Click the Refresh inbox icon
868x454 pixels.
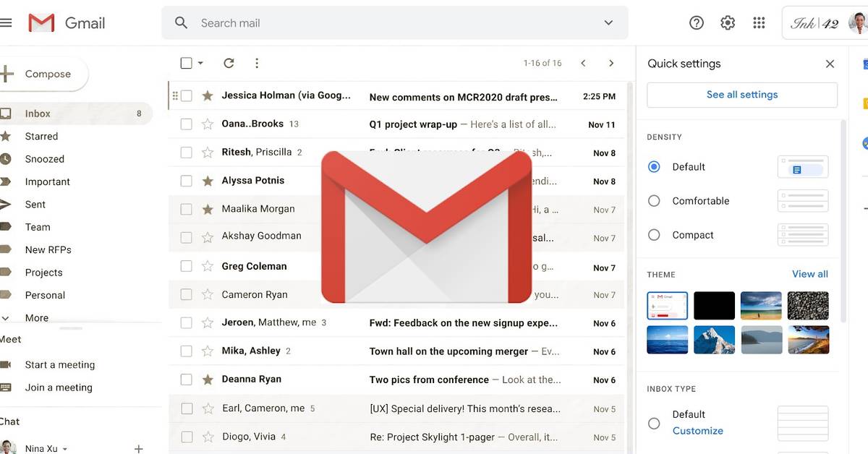(229, 64)
